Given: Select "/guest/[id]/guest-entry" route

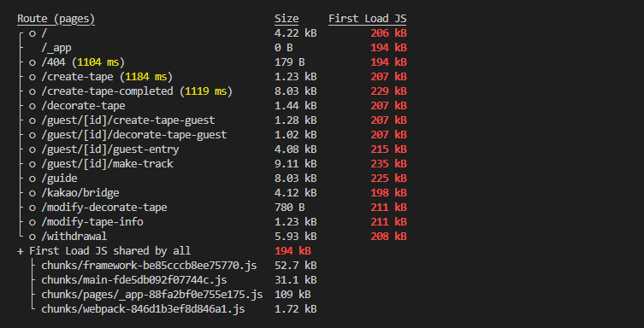Looking at the screenshot, I should pyautogui.click(x=110, y=149).
